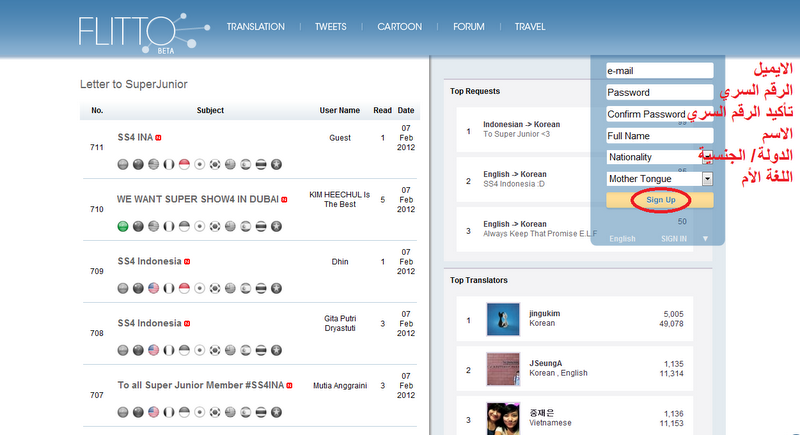Open top request SS4 Indonesia :D
This screenshot has width=800, height=435.
[x=514, y=184]
